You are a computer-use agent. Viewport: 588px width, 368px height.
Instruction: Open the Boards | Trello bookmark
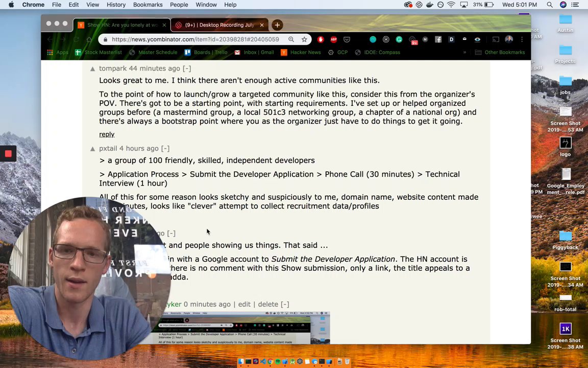(x=206, y=52)
